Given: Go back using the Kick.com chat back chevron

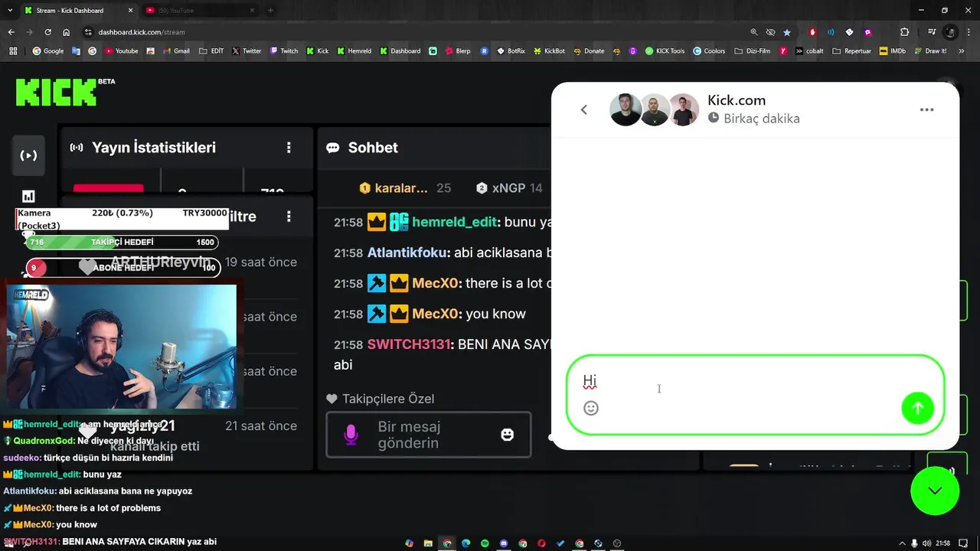Looking at the screenshot, I should point(584,109).
